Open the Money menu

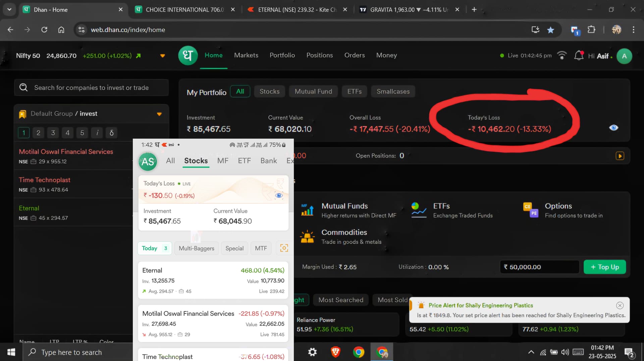pos(386,55)
